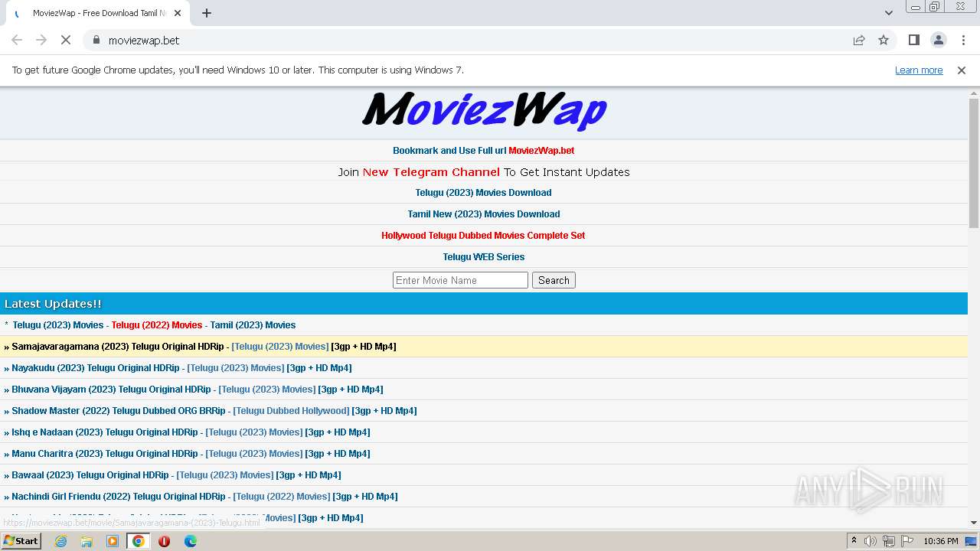Click the browser back arrow
980x551 pixels.
[17, 40]
